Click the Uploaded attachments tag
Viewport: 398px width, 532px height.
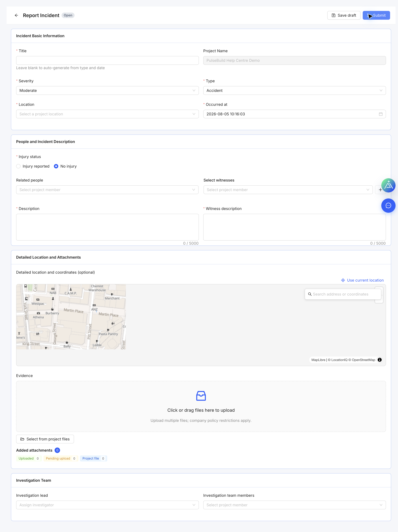click(x=29, y=458)
